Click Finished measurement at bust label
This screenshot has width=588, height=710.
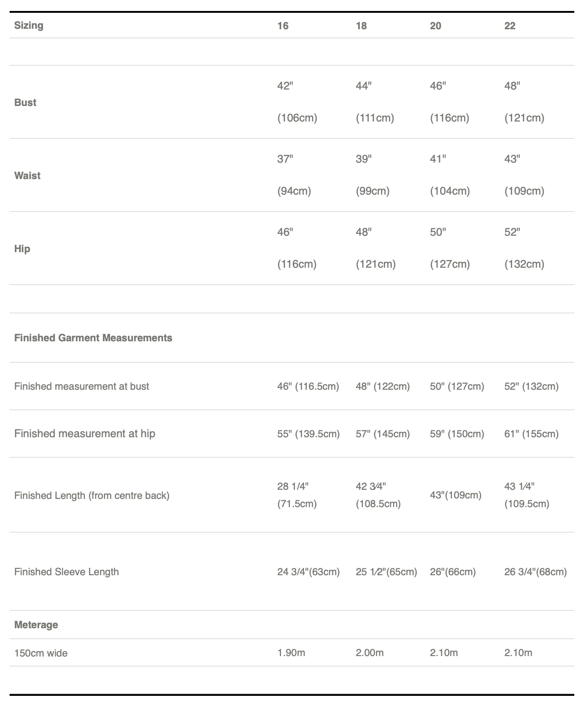pyautogui.click(x=82, y=387)
